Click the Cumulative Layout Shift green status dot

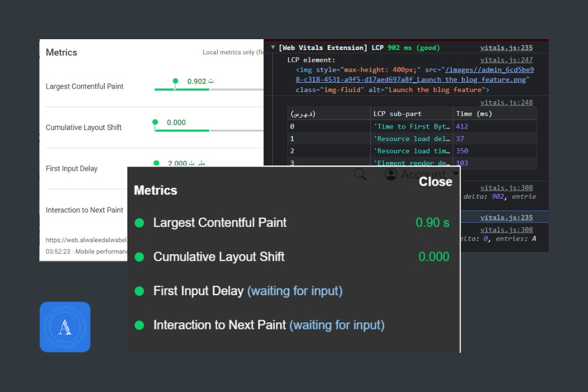[x=139, y=257]
